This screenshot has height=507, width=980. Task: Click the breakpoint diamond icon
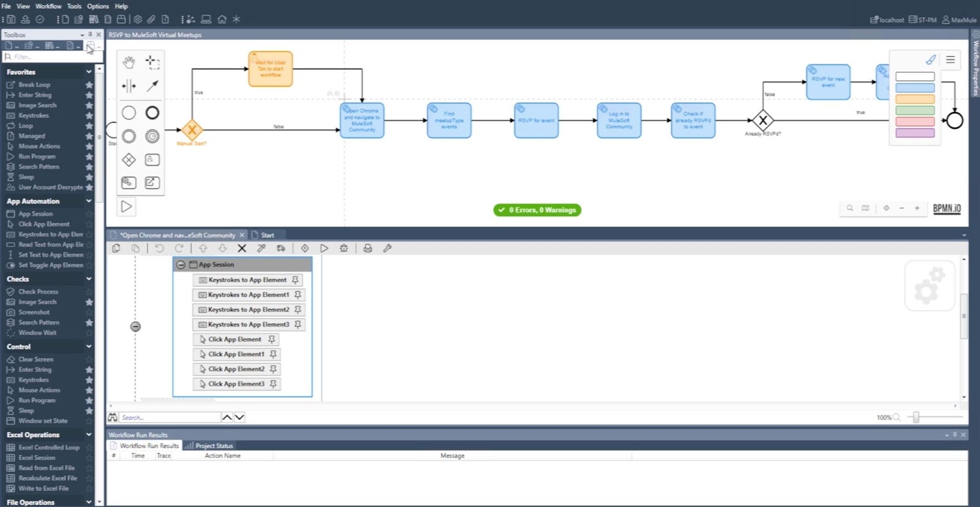(x=304, y=248)
